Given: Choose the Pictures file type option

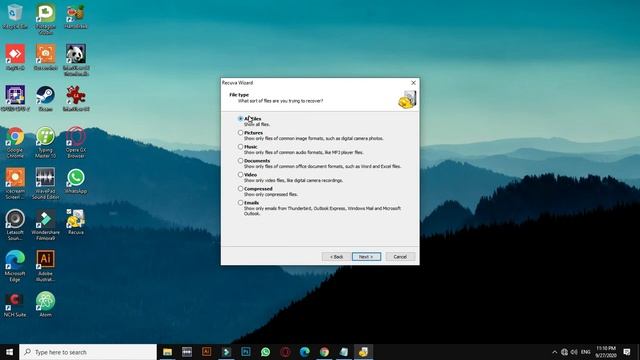Looking at the screenshot, I should point(240,133).
